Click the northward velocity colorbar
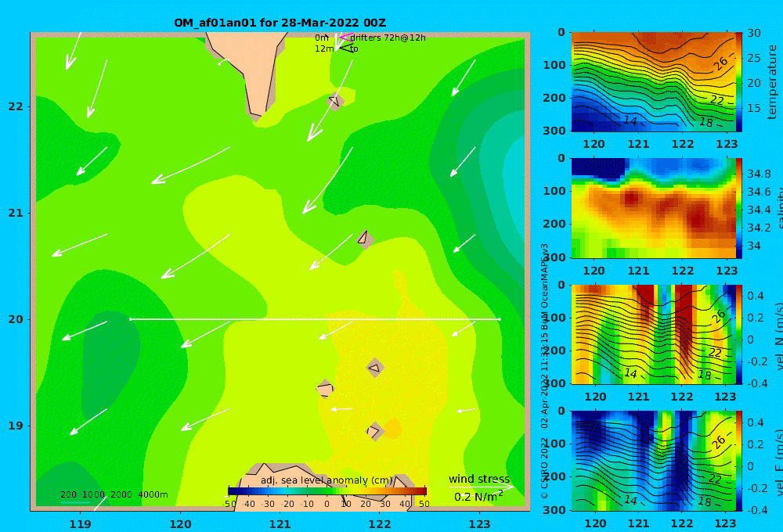The height and width of the screenshot is (532, 783). 738,334
